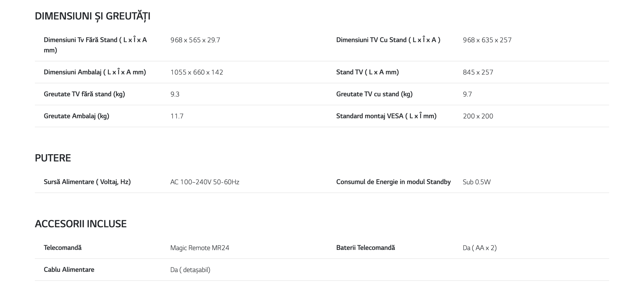This screenshot has height=296, width=644.
Task: Select the Greutate TV fără stand label
Action: [84, 94]
